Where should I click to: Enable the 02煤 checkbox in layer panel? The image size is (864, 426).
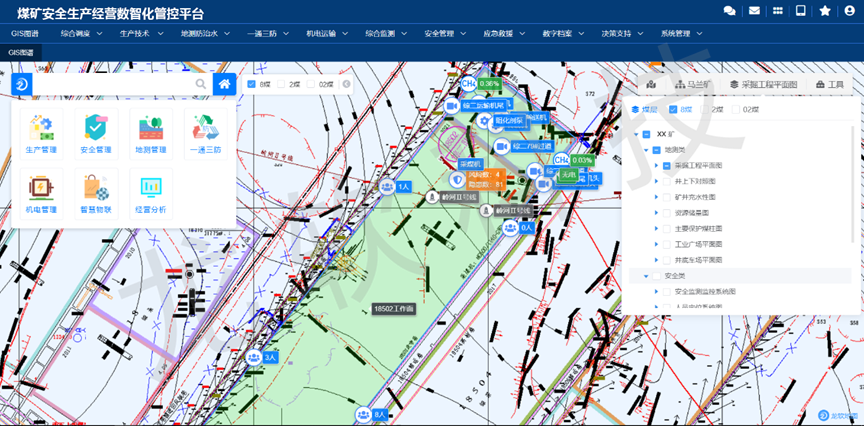click(736, 109)
